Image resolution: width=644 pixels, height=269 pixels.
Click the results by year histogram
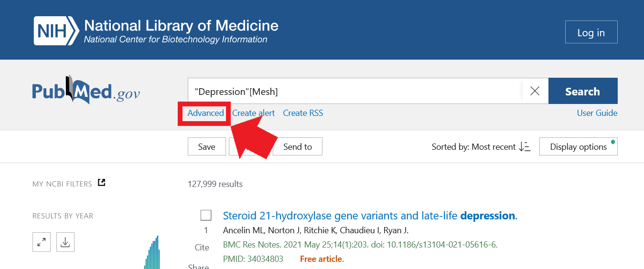pos(152,252)
